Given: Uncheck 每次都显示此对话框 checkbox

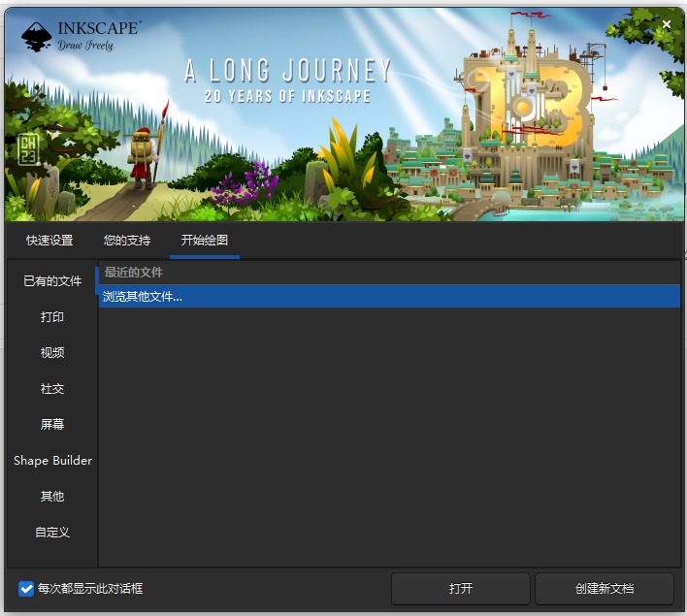Looking at the screenshot, I should click(x=26, y=589).
